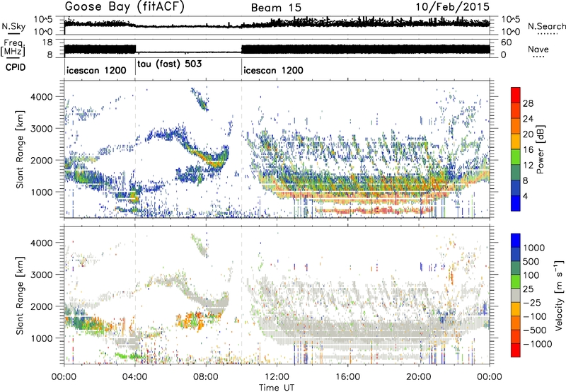The height and width of the screenshot is (392, 566).
Task: Click the "16" value on the Power colorbar
Action: 528,150
